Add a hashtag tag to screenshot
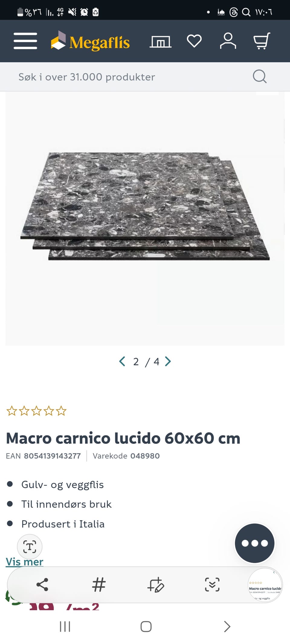 pos(99,585)
